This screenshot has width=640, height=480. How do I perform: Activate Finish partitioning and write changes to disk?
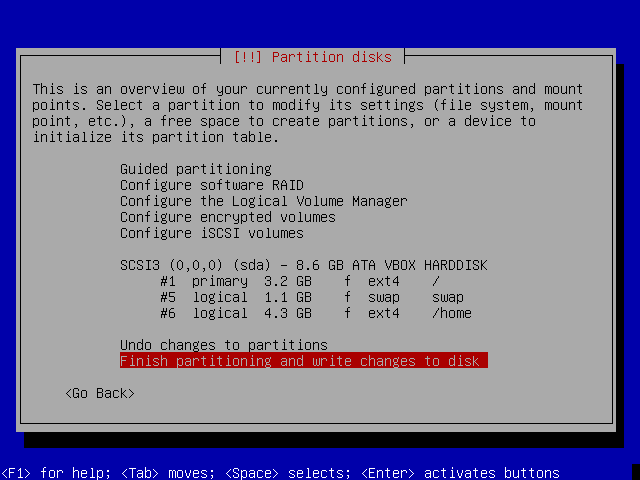303,361
